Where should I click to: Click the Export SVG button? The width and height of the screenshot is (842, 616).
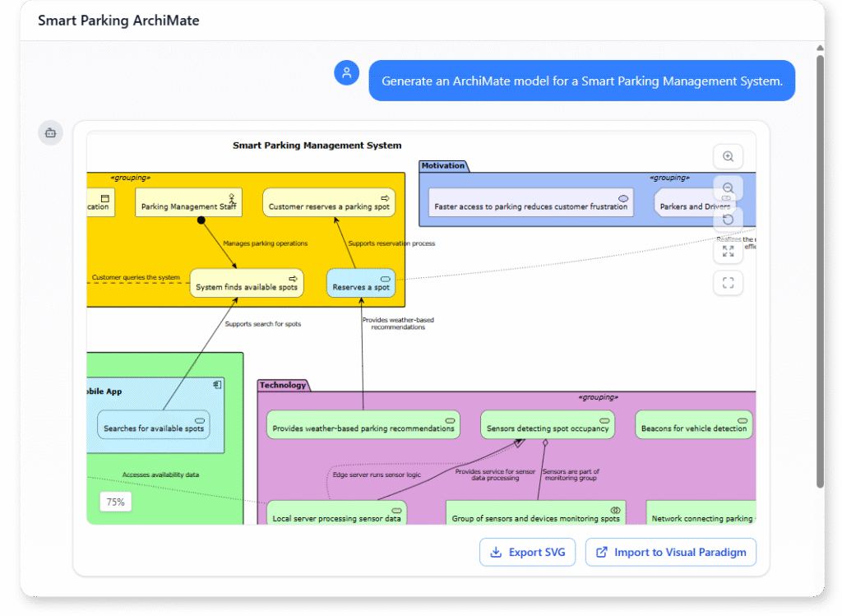pos(527,552)
